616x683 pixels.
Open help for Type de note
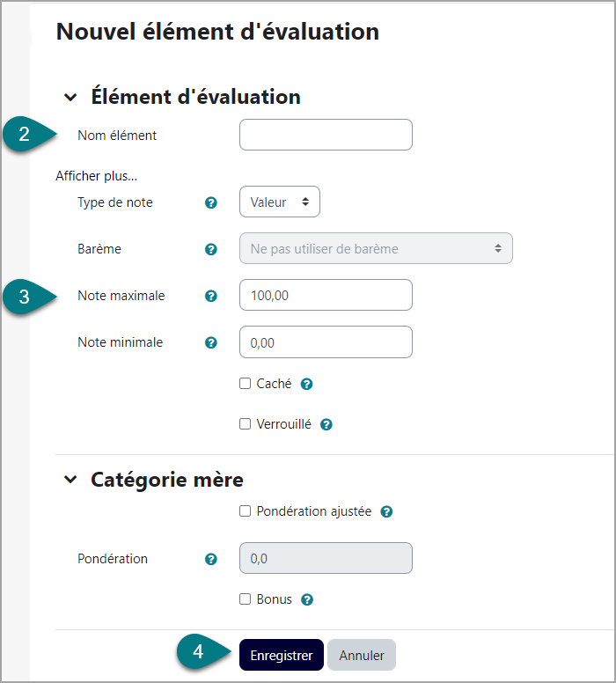tap(211, 202)
